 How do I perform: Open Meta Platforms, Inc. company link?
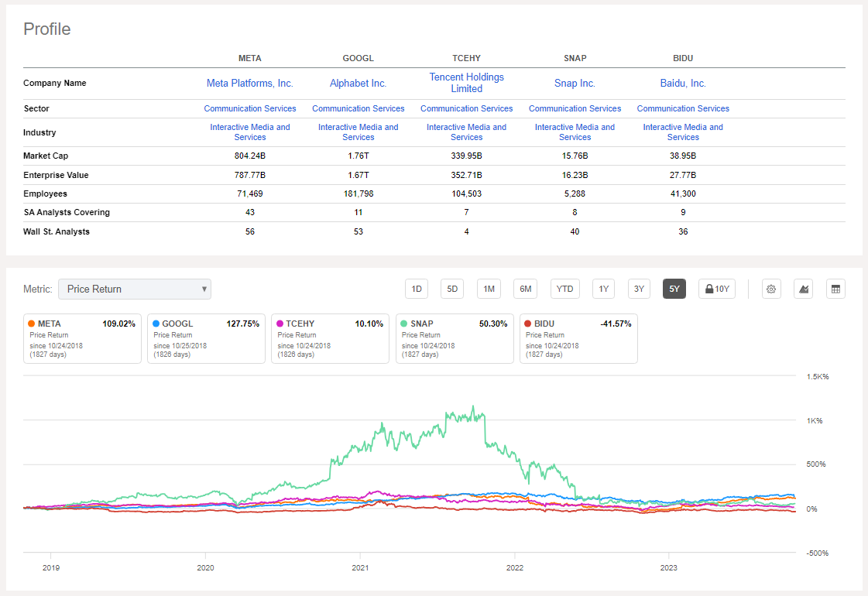pyautogui.click(x=249, y=83)
